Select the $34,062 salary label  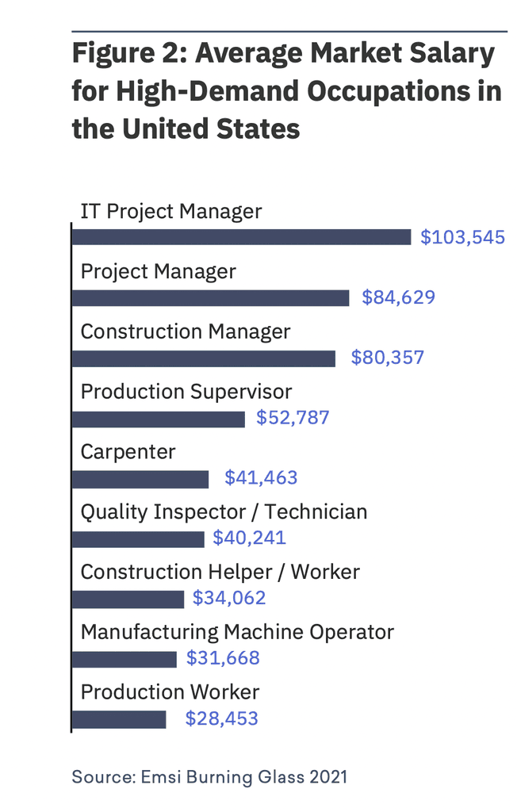coord(229,599)
